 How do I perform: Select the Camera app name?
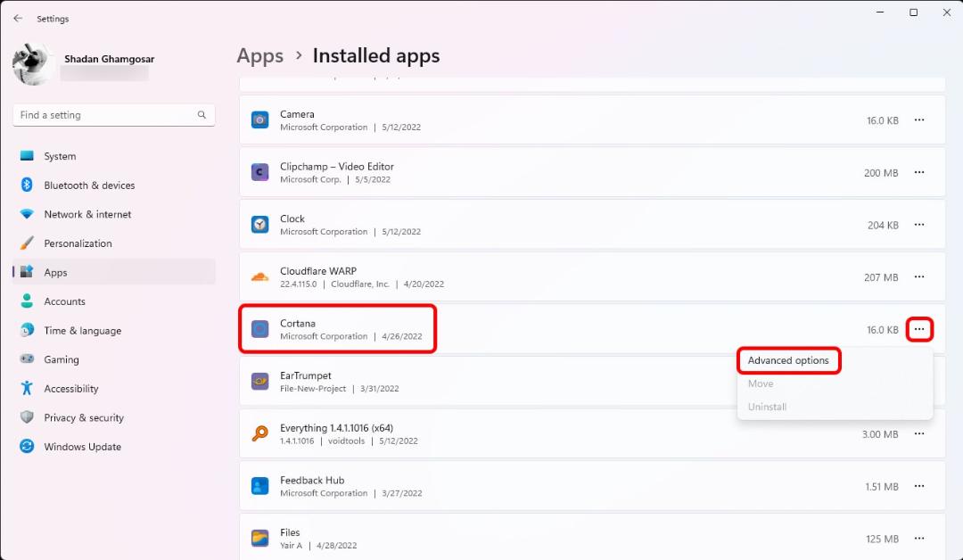[297, 114]
